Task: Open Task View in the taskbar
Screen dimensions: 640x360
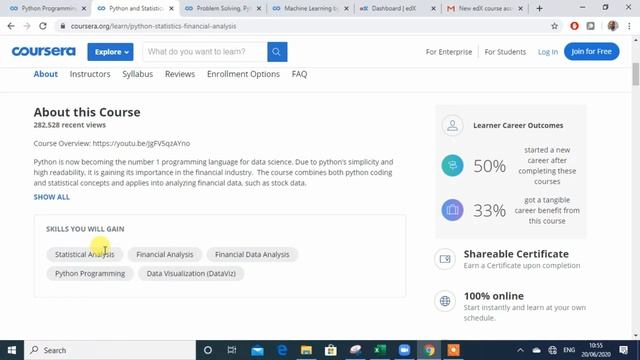Action: pyautogui.click(x=232, y=350)
